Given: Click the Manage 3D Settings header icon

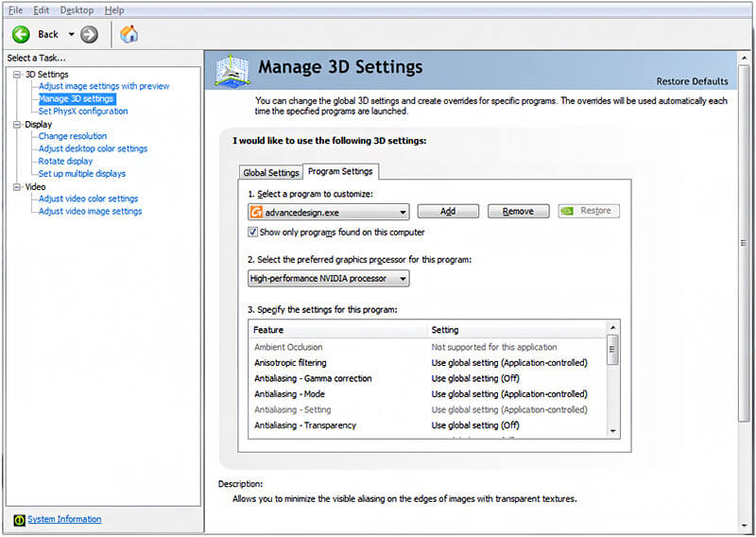Looking at the screenshot, I should (232, 71).
